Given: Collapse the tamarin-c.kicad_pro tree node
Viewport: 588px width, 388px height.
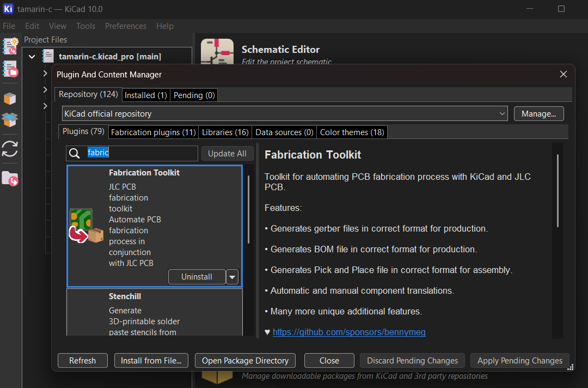Looking at the screenshot, I should coord(32,57).
